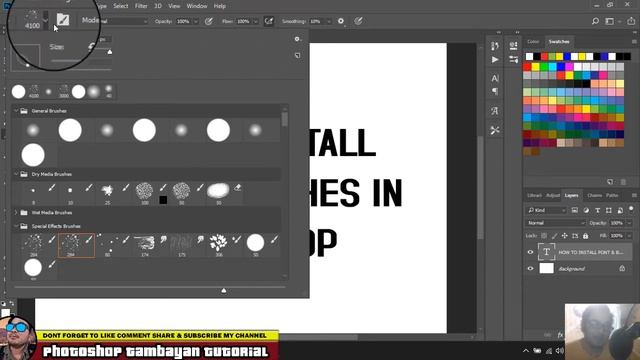Create new brush preset icon
Image resolution: width=640 pixels, height=360 pixels.
(x=298, y=55)
